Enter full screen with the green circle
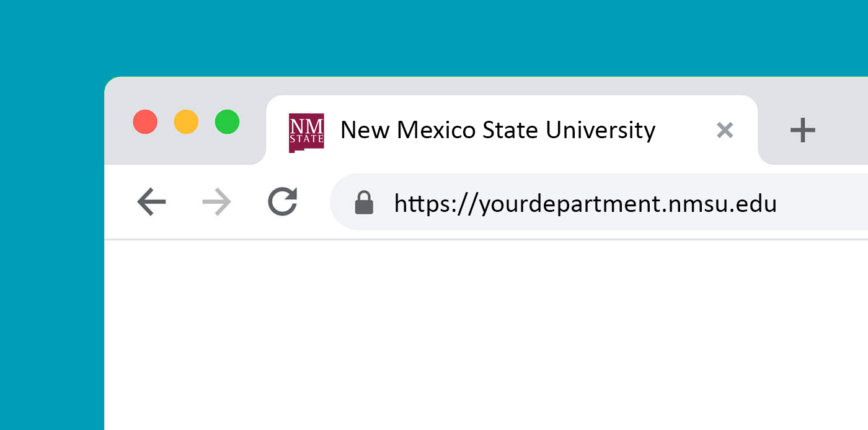 [x=227, y=121]
